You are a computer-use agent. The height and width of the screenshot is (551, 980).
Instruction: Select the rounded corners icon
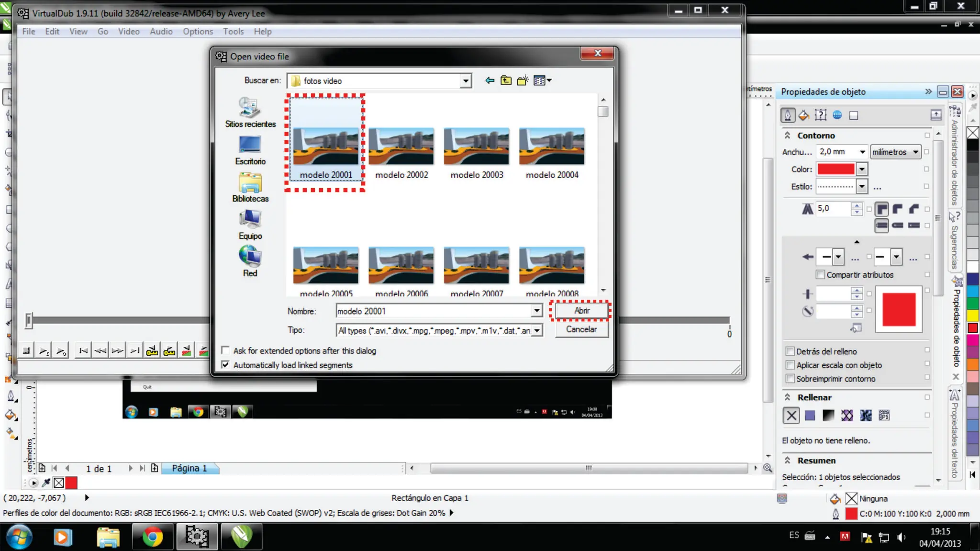click(898, 209)
